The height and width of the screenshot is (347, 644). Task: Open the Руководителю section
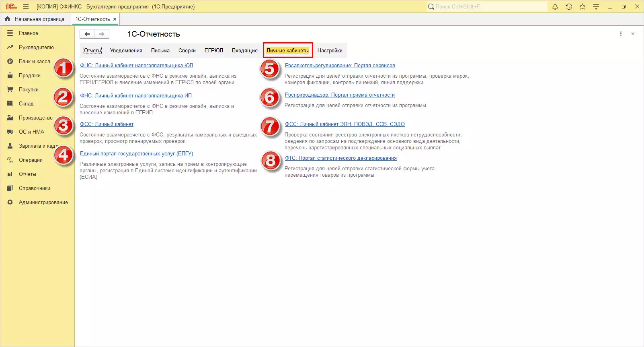click(36, 48)
